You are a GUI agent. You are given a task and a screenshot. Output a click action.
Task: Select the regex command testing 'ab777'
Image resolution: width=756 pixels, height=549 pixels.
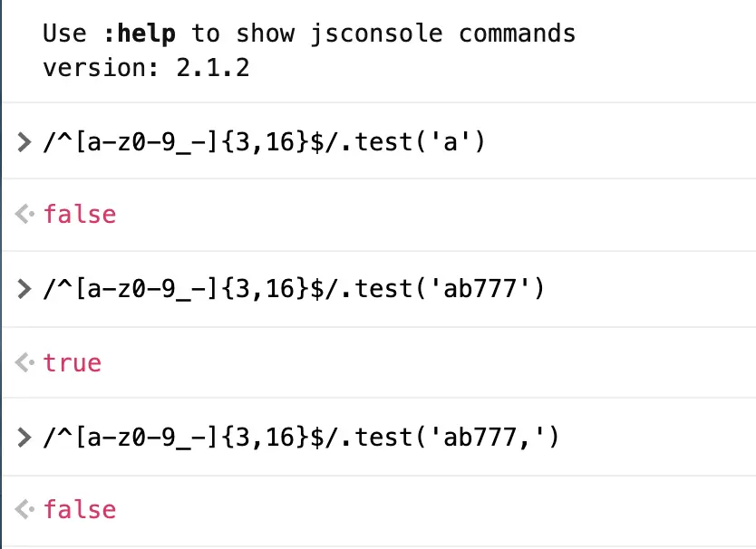click(x=294, y=289)
